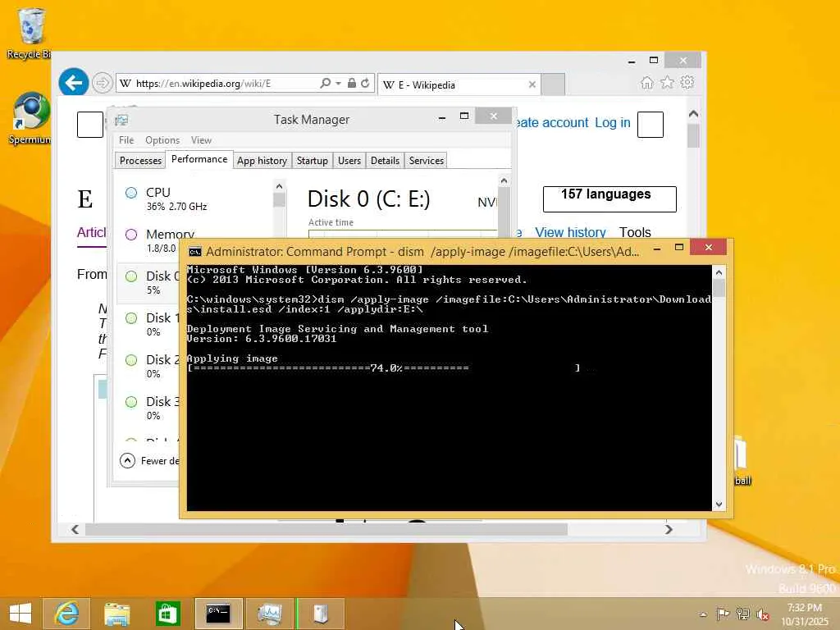Open Internet Explorer tools gear
Screen dimensions: 840x630
pos(687,83)
